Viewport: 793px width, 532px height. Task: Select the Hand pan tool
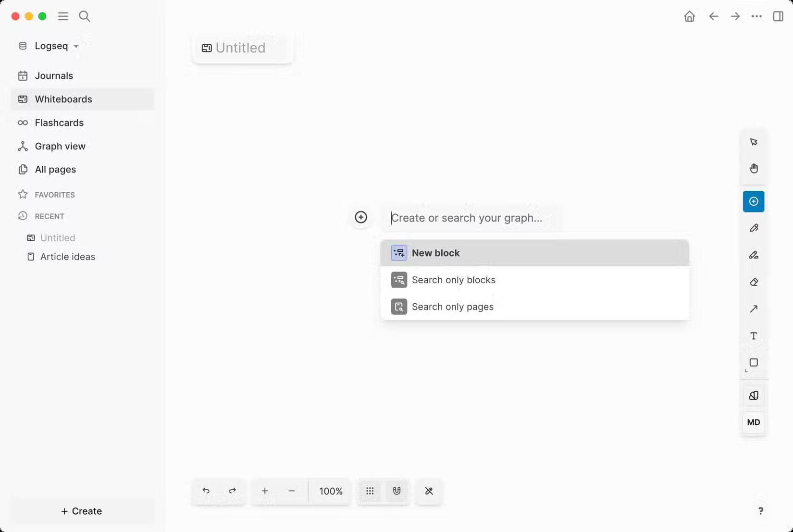[754, 168]
